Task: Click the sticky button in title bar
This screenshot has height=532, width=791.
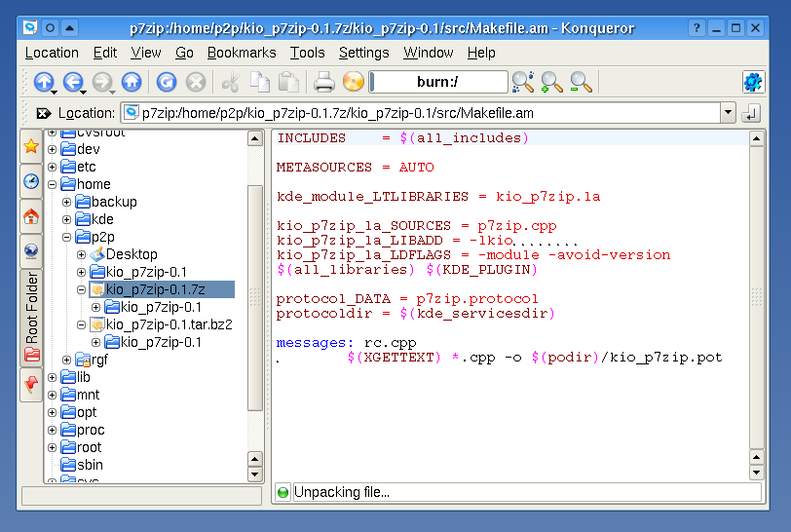Action: pos(50,27)
